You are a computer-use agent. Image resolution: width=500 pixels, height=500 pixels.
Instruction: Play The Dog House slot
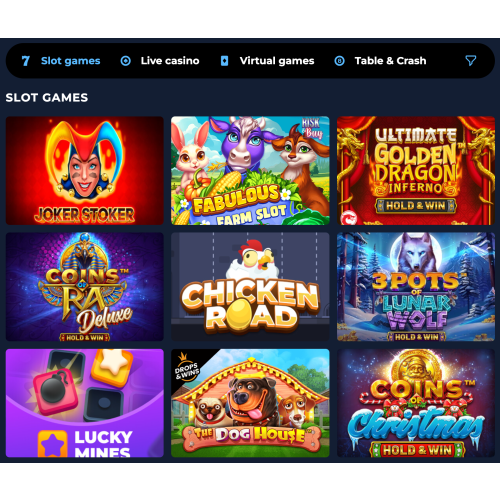[x=250, y=403]
